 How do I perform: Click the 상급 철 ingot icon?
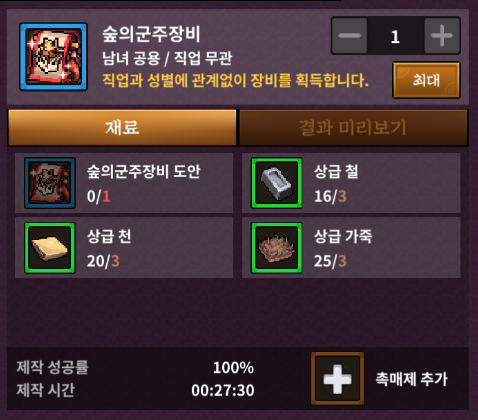(277, 183)
